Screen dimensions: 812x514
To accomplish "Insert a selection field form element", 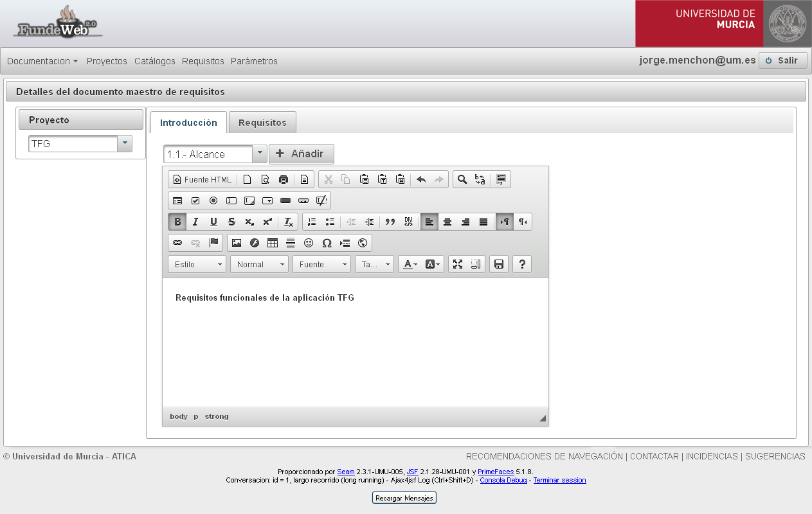I will point(267,200).
